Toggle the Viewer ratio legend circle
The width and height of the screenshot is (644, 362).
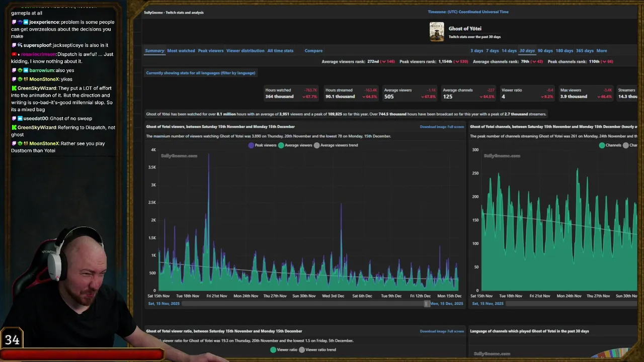(x=273, y=350)
